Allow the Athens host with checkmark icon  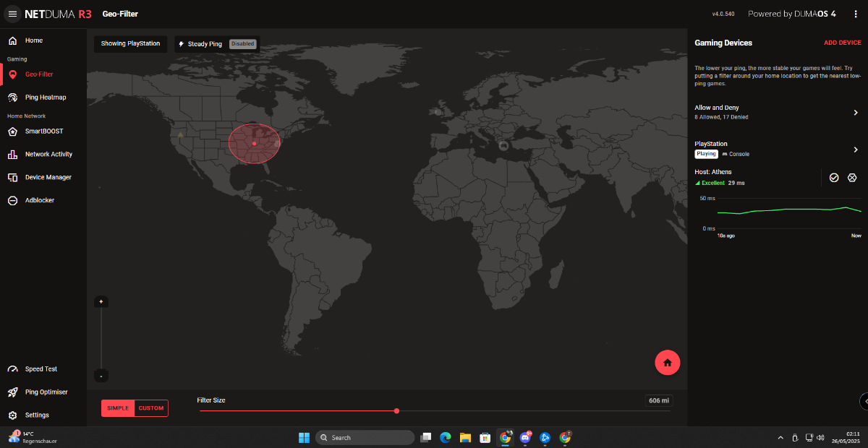click(x=834, y=178)
